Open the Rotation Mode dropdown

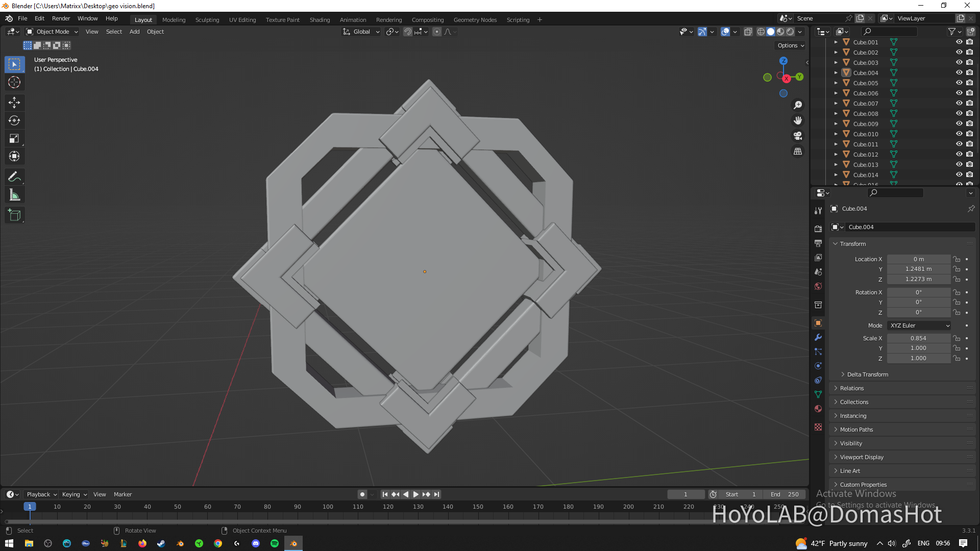tap(919, 325)
